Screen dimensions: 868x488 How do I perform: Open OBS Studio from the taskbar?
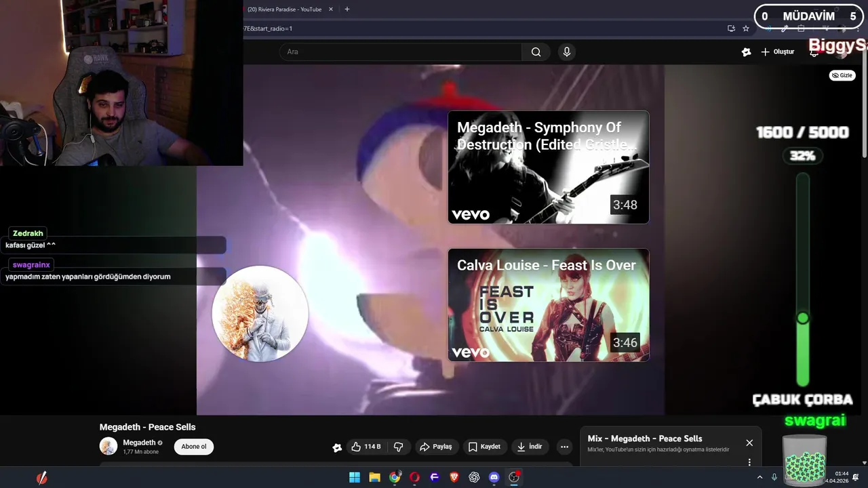pyautogui.click(x=514, y=477)
